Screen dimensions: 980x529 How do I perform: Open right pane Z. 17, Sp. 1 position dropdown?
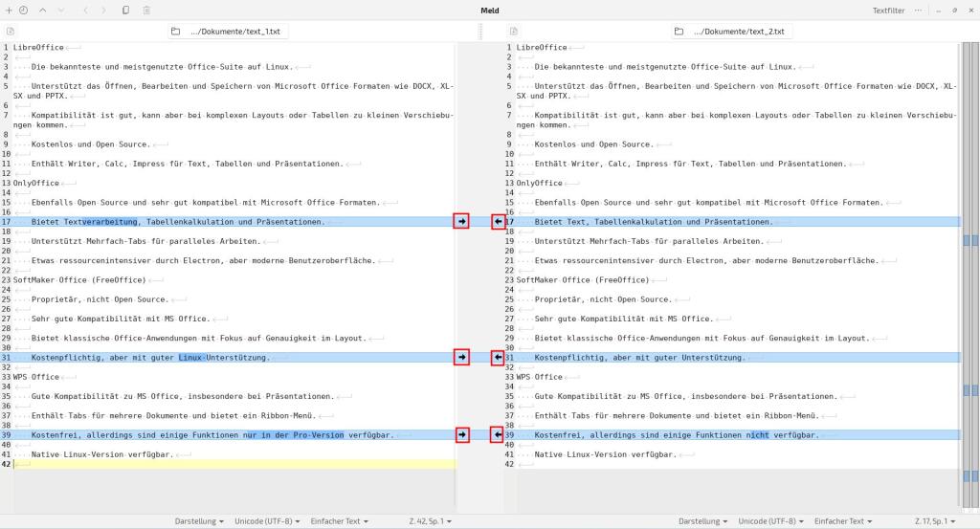coord(930,521)
